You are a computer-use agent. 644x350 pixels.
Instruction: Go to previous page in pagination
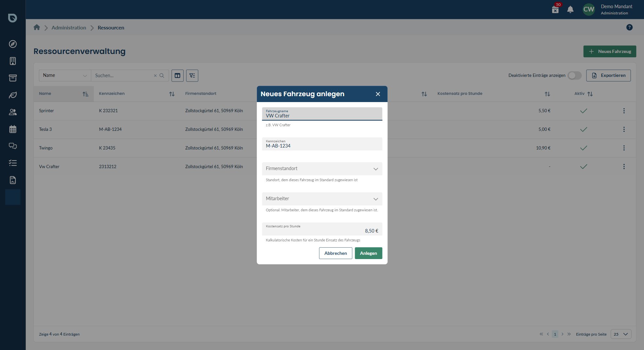(x=548, y=334)
